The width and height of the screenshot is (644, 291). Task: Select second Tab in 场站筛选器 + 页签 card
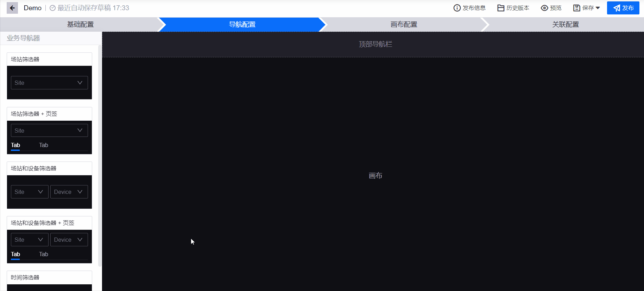point(44,145)
